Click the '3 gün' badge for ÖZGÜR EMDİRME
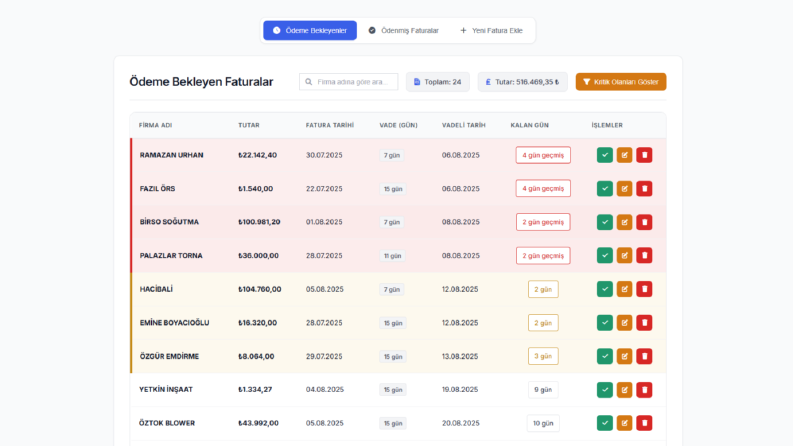The width and height of the screenshot is (793, 446). pos(543,356)
